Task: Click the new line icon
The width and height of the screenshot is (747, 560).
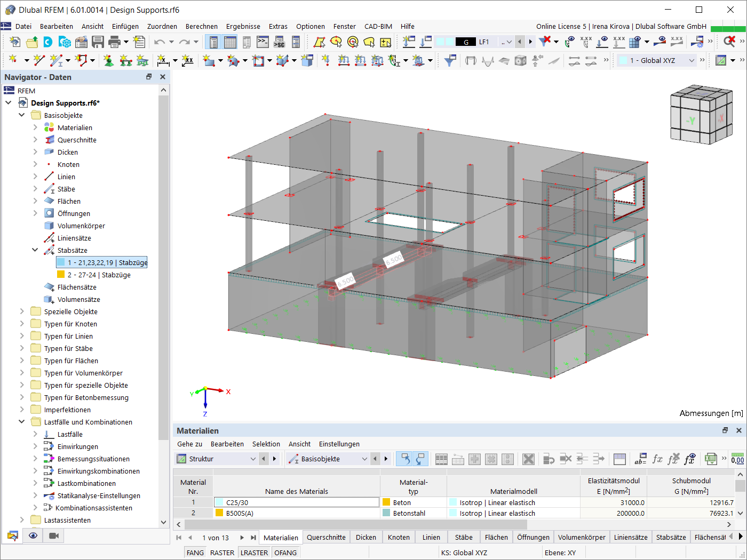Action: click(38, 60)
